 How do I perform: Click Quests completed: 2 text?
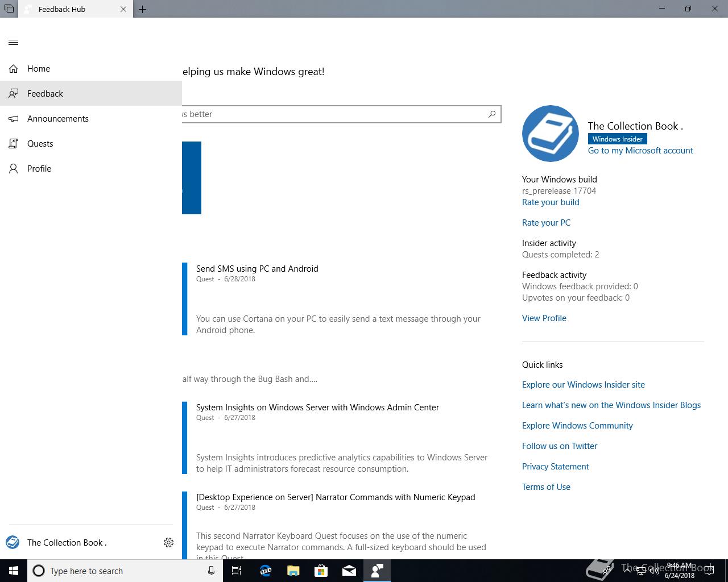560,255
